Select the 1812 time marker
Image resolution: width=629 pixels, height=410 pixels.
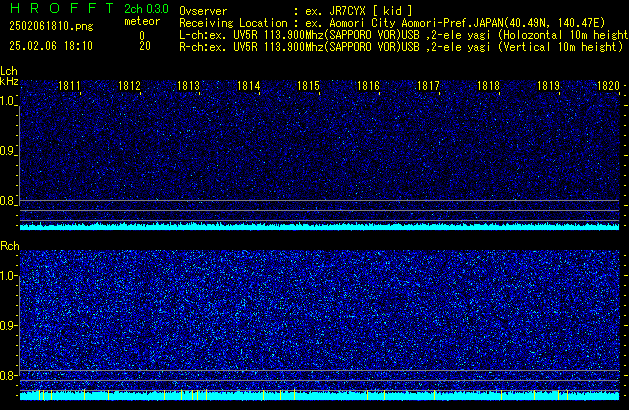[129, 86]
